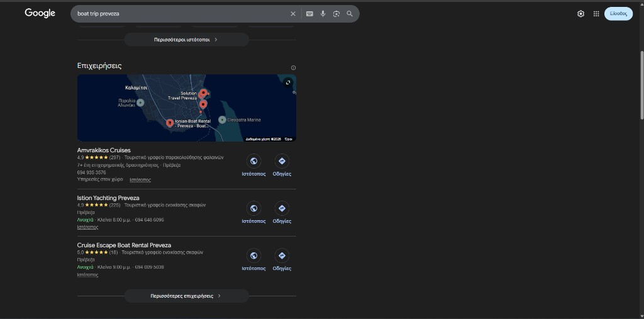The height and width of the screenshot is (319, 644).
Task: Open the Google apps grid
Action: tap(596, 14)
